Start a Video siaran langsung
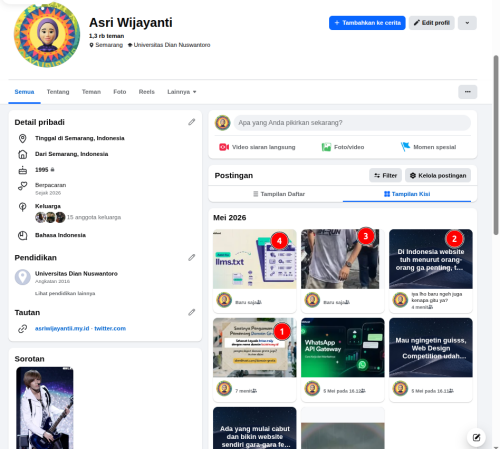Image resolution: width=500 pixels, height=449 pixels. pos(257,147)
